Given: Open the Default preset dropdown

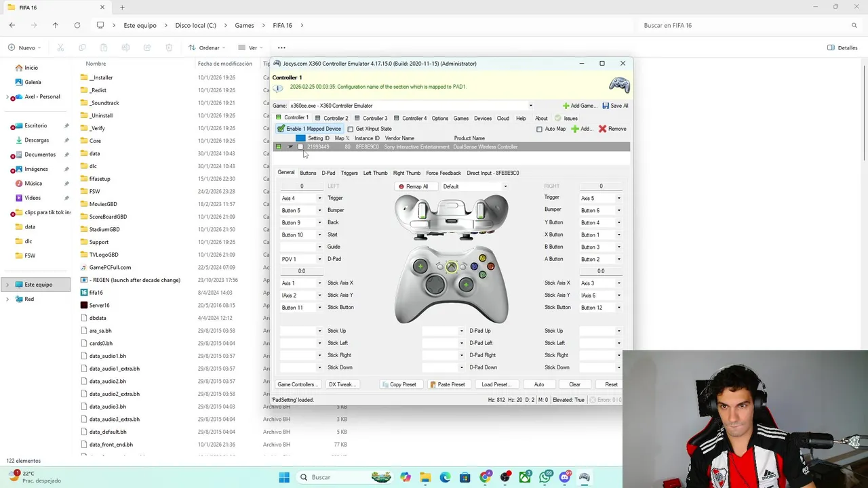Looking at the screenshot, I should pyautogui.click(x=505, y=186).
